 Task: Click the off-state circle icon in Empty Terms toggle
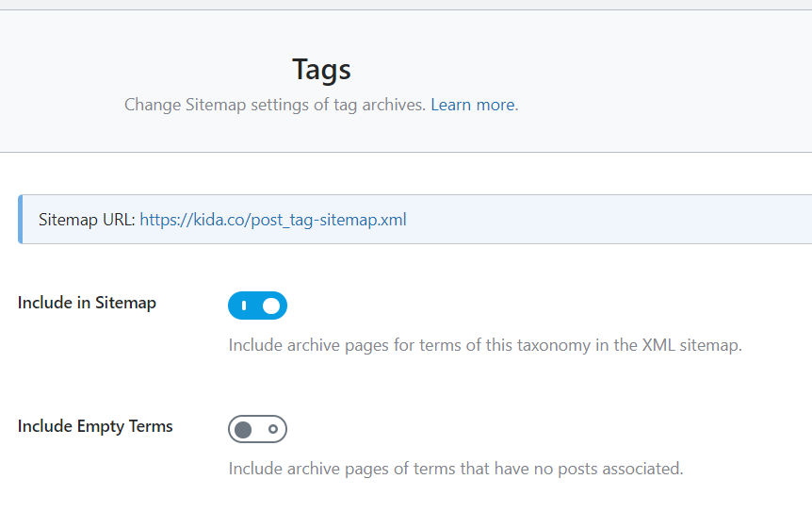[273, 429]
